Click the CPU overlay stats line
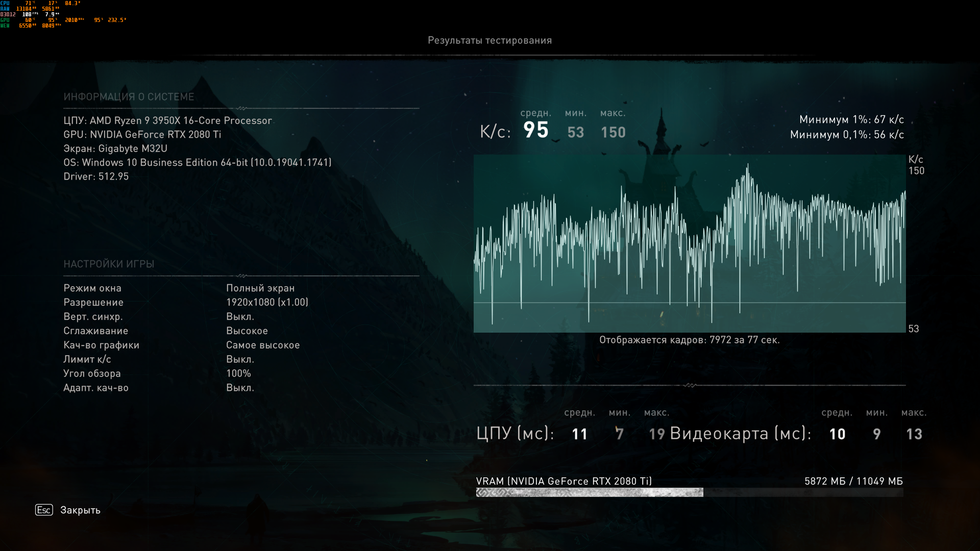Image resolution: width=980 pixels, height=551 pixels. (41, 3)
